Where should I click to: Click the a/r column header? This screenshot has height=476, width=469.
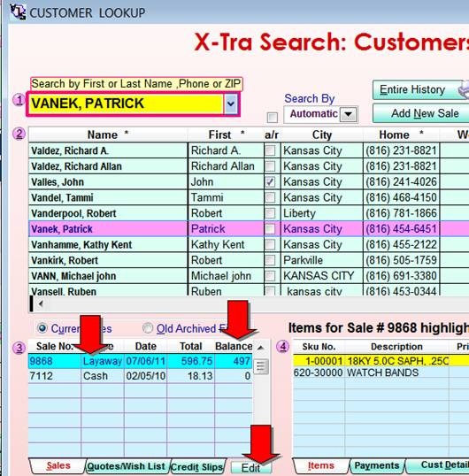tap(272, 134)
